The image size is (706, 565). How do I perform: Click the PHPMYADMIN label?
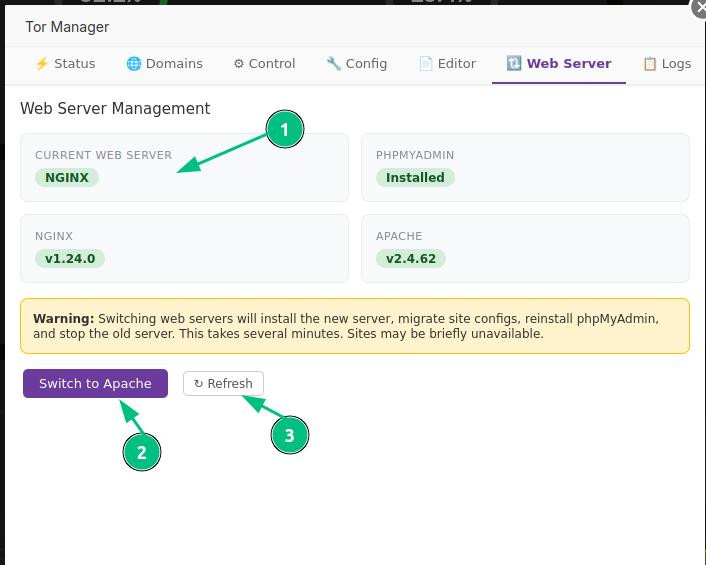click(x=415, y=155)
